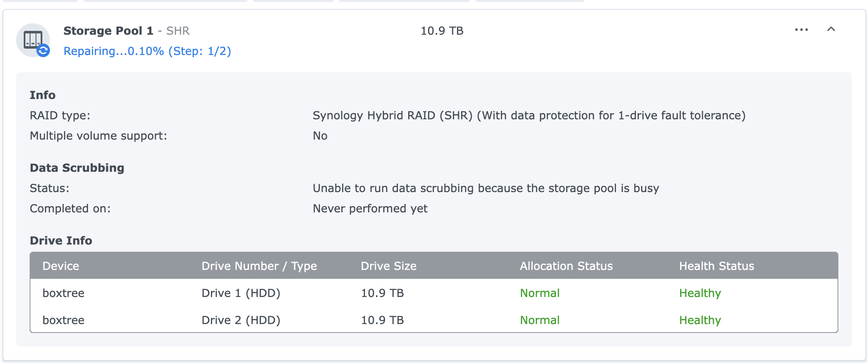Image resolution: width=868 pixels, height=363 pixels.
Task: Click the Storage Pool 1 drive icon
Action: point(33,40)
